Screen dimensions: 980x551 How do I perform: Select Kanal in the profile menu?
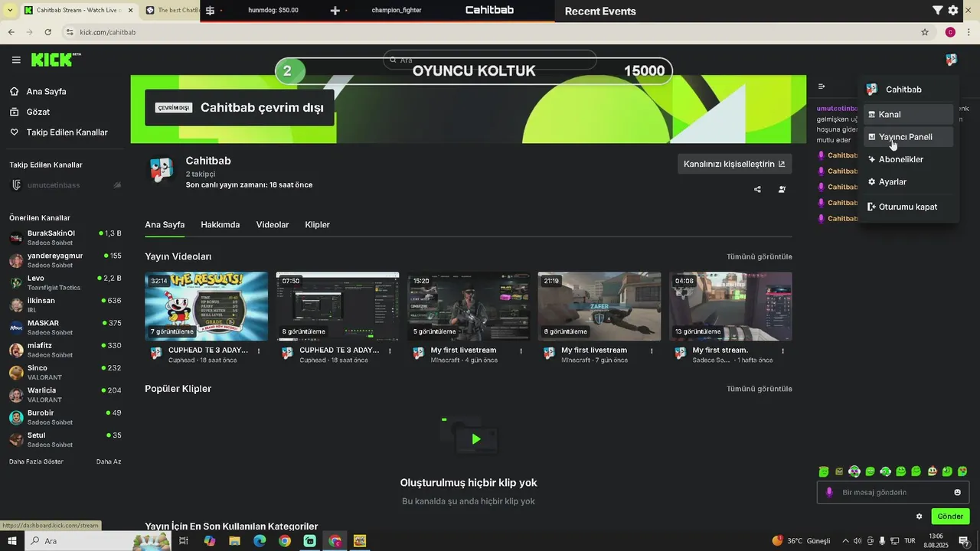(x=908, y=114)
